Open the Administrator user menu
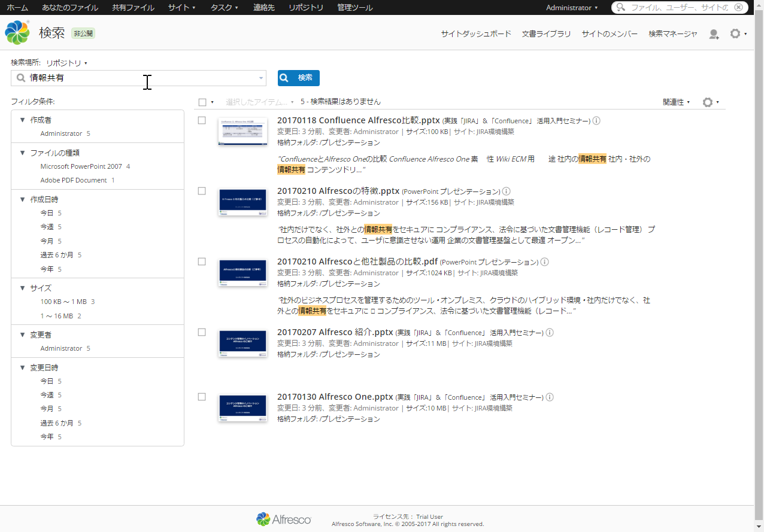 click(x=572, y=8)
